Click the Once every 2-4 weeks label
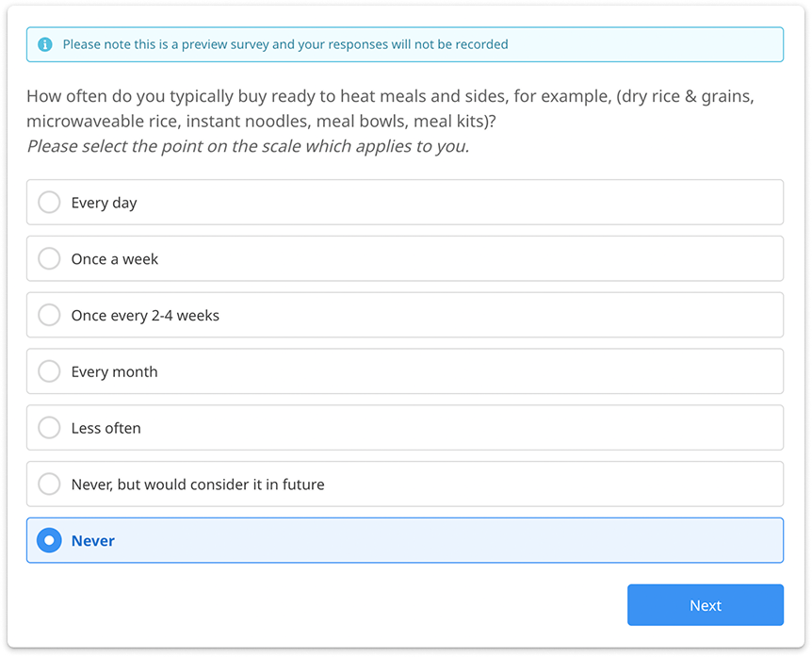The height and width of the screenshot is (657, 812). pyautogui.click(x=145, y=316)
